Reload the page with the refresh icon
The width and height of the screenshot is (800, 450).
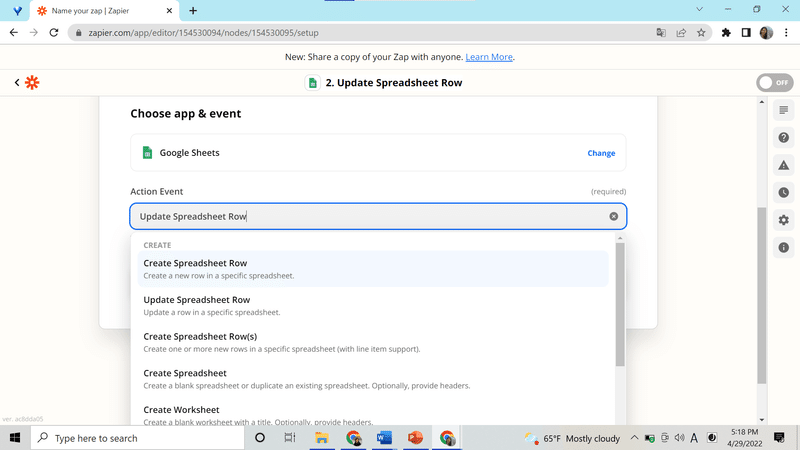(54, 33)
